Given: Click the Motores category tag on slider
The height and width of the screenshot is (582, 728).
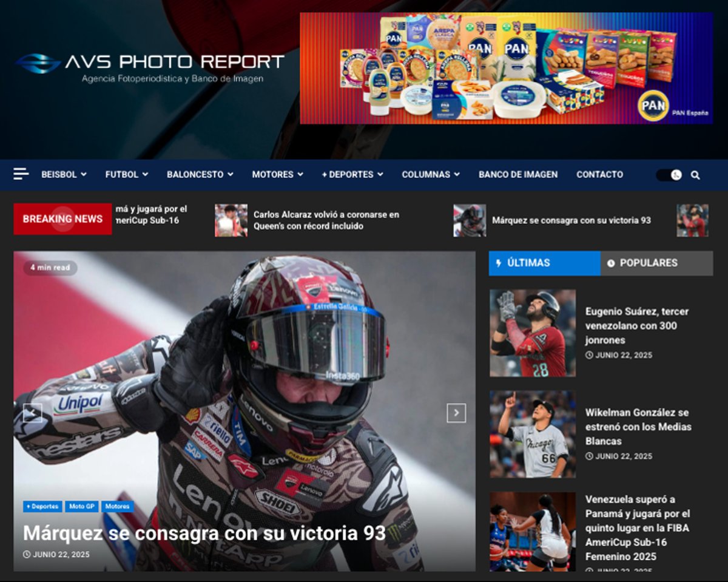Looking at the screenshot, I should click(117, 506).
